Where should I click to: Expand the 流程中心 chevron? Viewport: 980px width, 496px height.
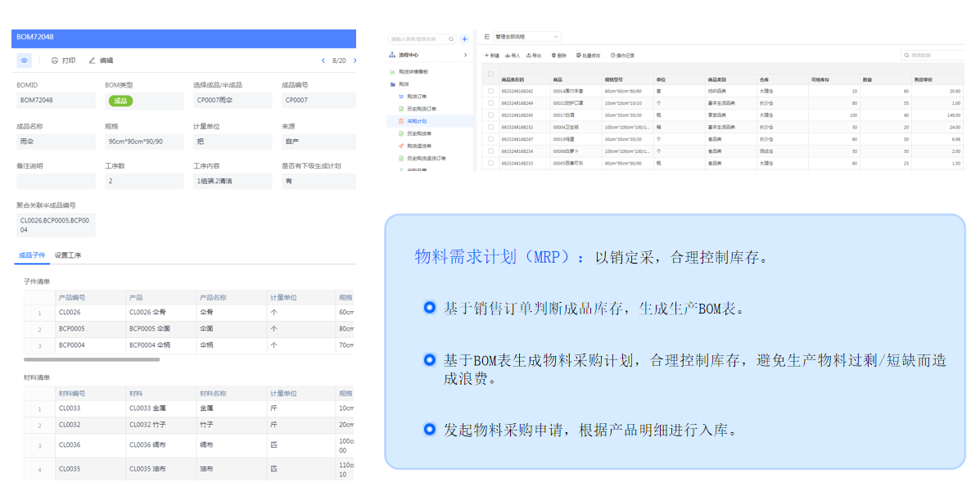[x=465, y=55]
